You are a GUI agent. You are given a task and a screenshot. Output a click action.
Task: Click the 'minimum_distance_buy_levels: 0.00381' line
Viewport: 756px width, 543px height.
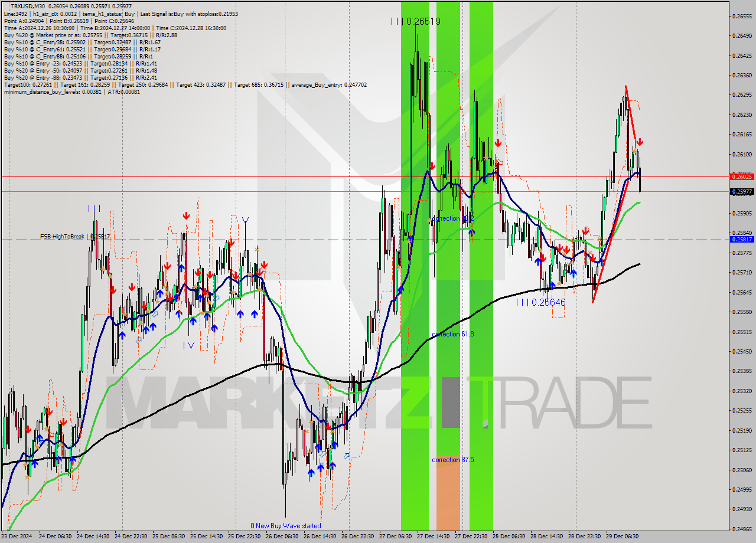(x=71, y=91)
